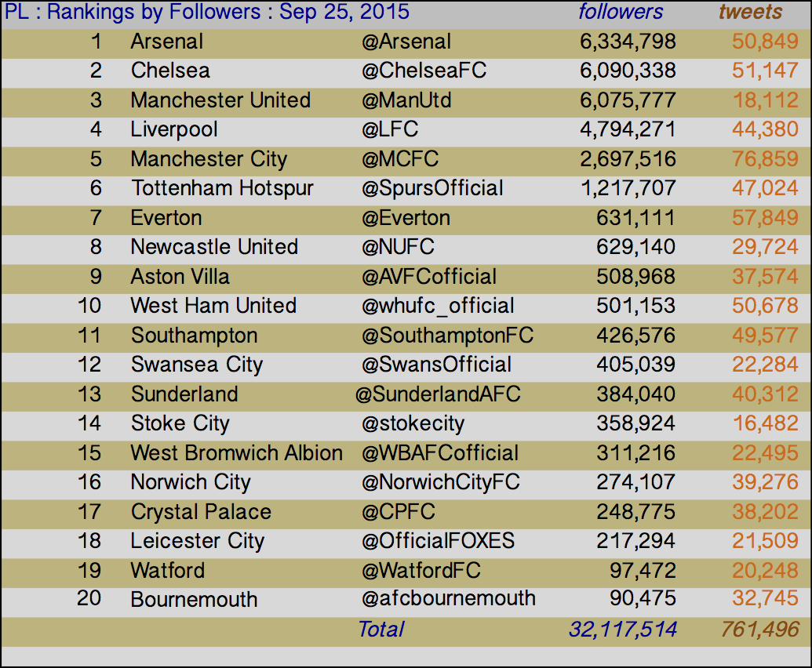Viewport: 812px width, 668px height.
Task: Select the @Arsenal Twitter handle
Action: coord(406,42)
